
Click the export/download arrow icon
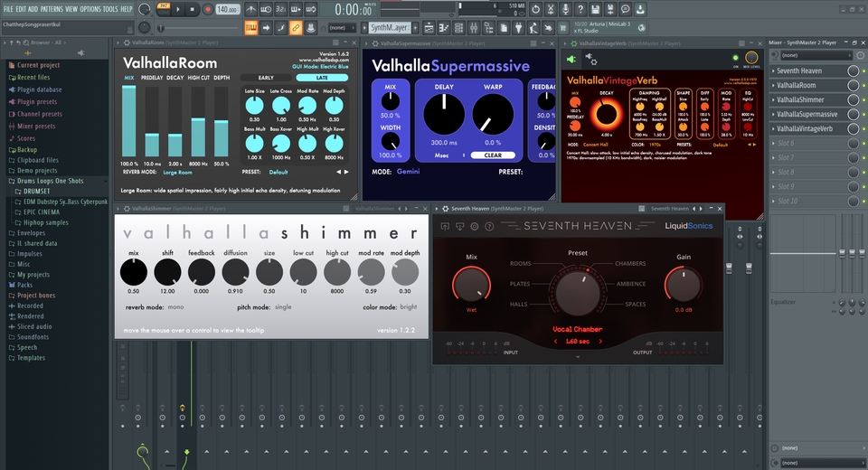click(640, 9)
